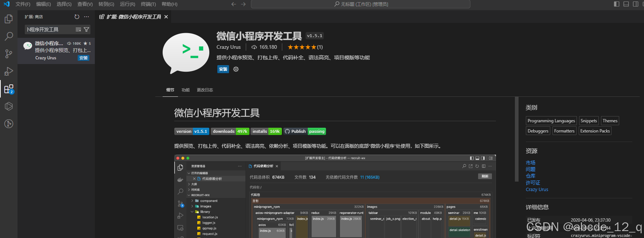Image resolution: width=644 pixels, height=238 pixels.
Task: Open the 市场 marketplace resource link
Action: pyautogui.click(x=531, y=163)
